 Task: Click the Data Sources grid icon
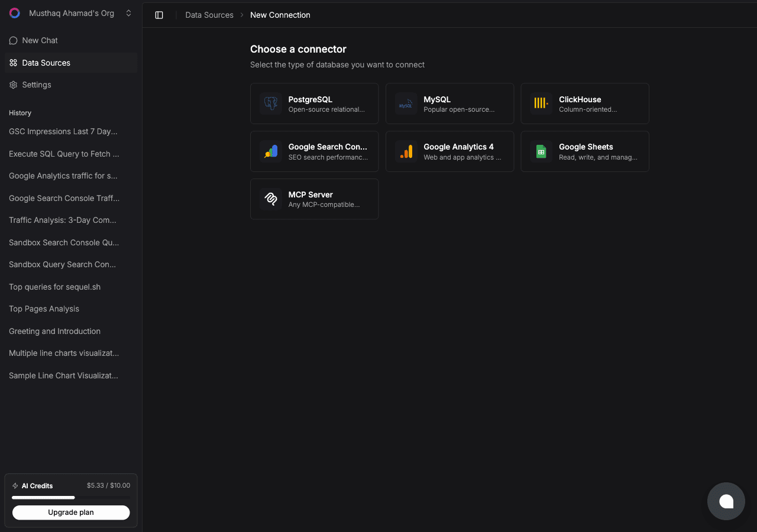(13, 63)
